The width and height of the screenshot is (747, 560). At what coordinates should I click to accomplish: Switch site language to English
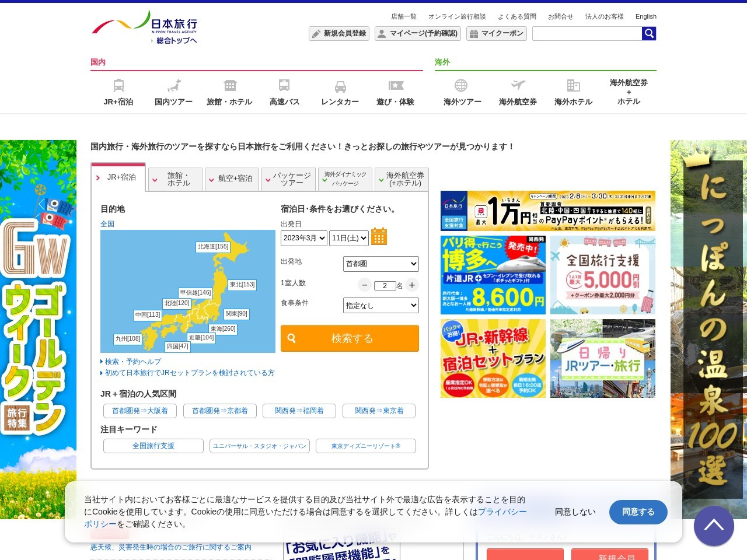click(646, 16)
